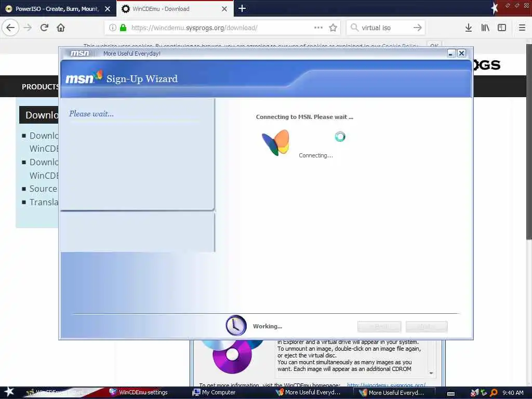Open page actions three-dot menu
532x399 pixels.
[318, 28]
